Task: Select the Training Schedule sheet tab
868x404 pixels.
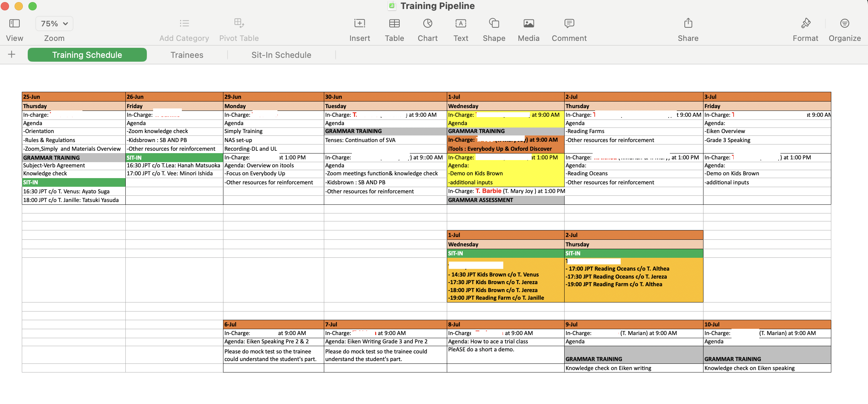Action: pyautogui.click(x=87, y=55)
